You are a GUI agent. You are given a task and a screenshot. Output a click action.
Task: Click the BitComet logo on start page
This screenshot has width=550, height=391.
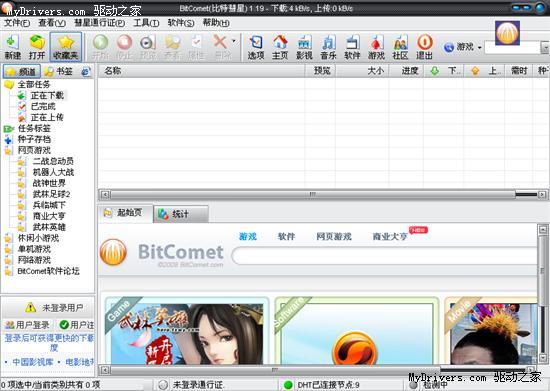(113, 252)
